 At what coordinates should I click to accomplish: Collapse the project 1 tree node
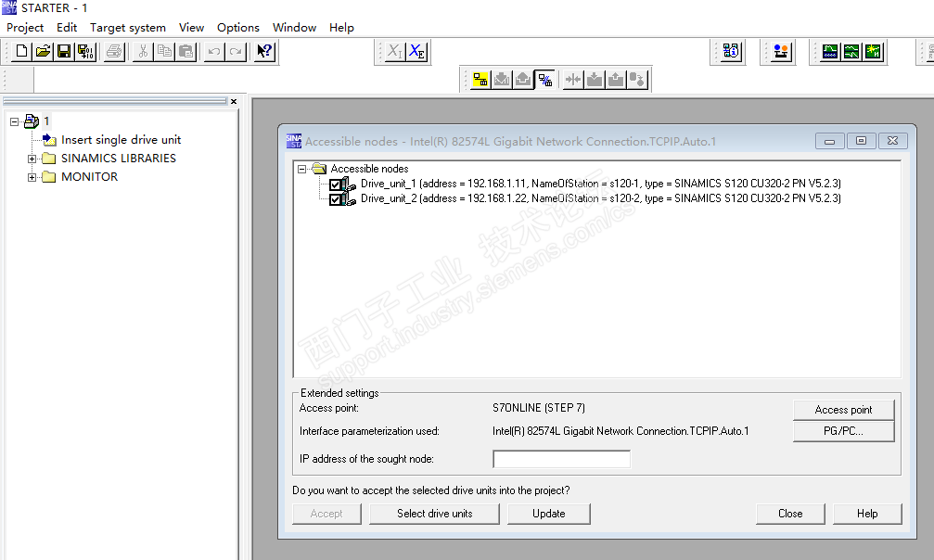14,121
